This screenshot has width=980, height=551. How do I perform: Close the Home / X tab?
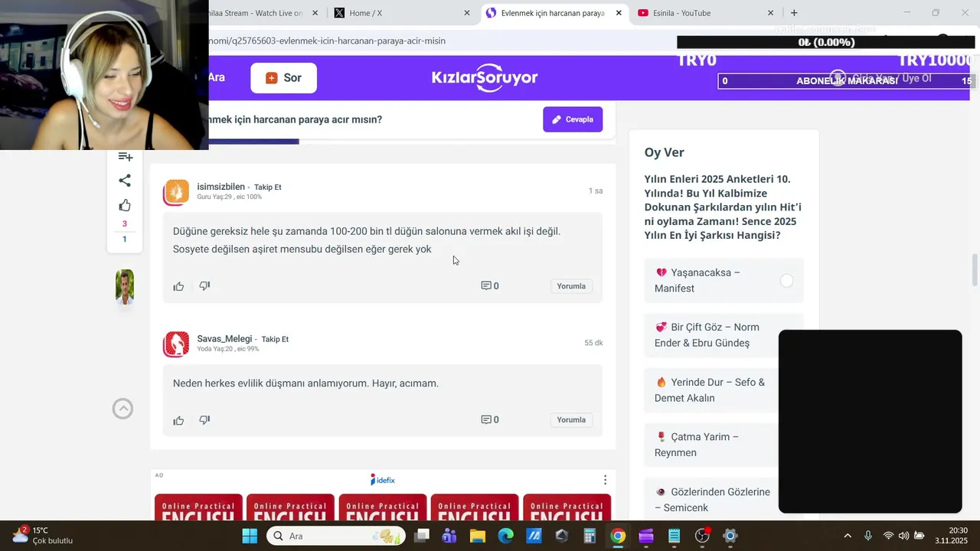click(x=467, y=13)
